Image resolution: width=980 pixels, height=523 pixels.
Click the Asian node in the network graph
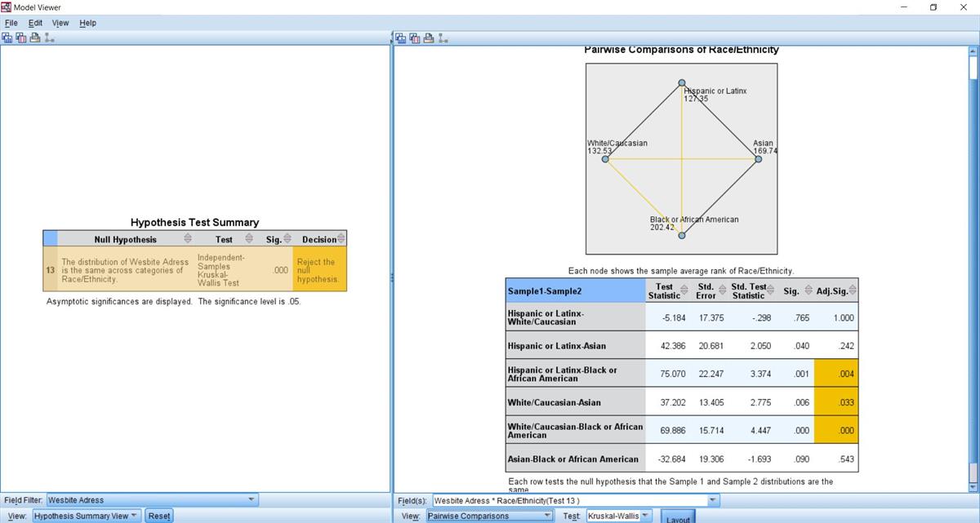(x=758, y=159)
